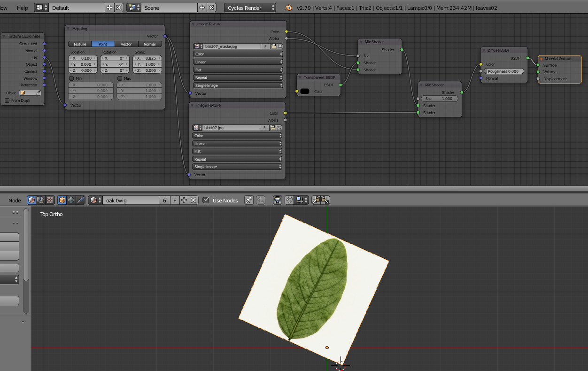
Task: Add new scene with plus icon
Action: (202, 8)
